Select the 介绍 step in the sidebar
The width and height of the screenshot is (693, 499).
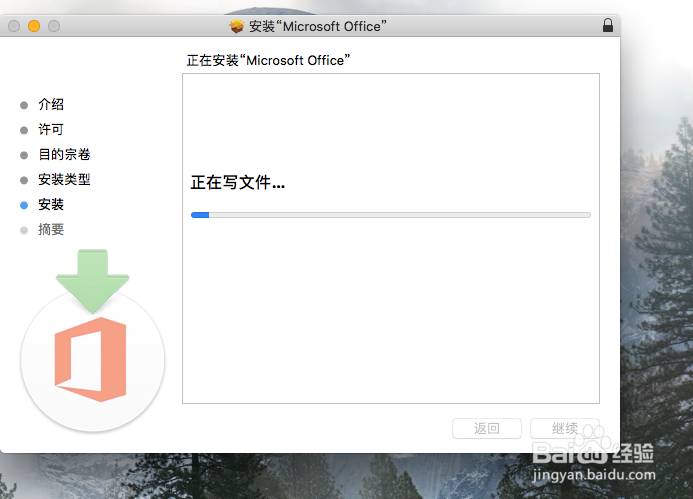(51, 104)
